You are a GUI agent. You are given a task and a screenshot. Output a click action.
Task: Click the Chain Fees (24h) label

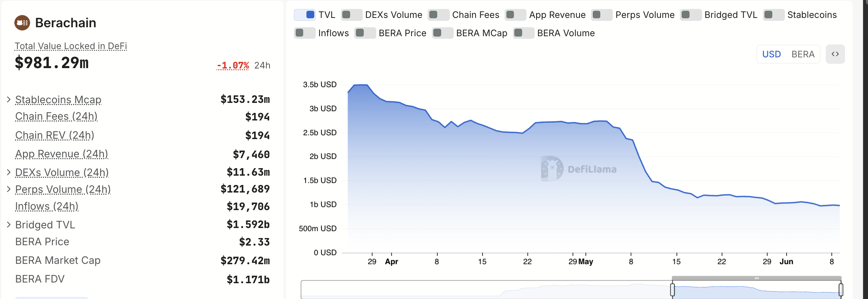point(56,116)
